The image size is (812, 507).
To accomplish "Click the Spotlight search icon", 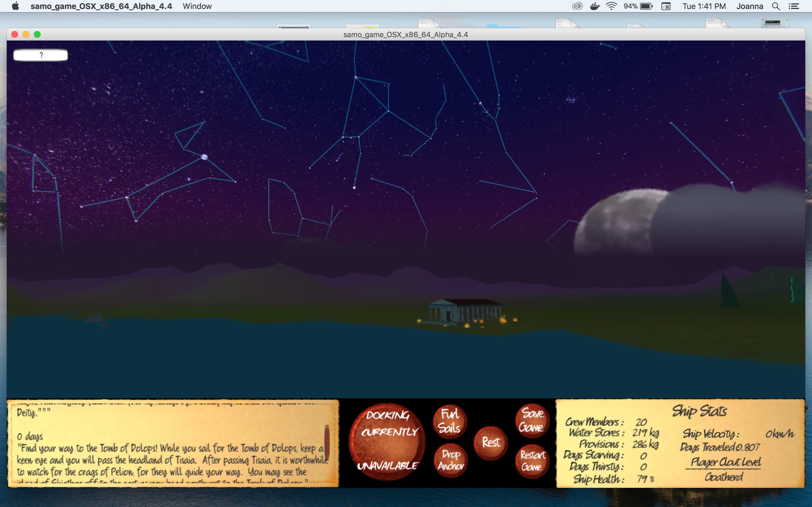I will pyautogui.click(x=776, y=6).
